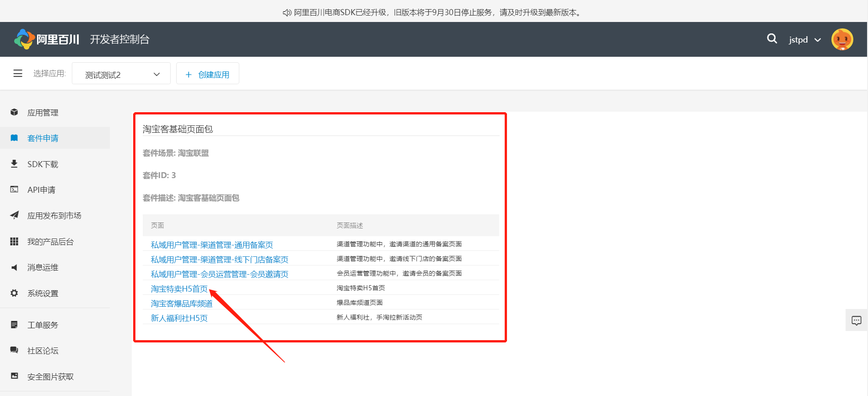Viewport: 868px width, 396px height.
Task: Click the announcement speaker icon
Action: pyautogui.click(x=287, y=13)
